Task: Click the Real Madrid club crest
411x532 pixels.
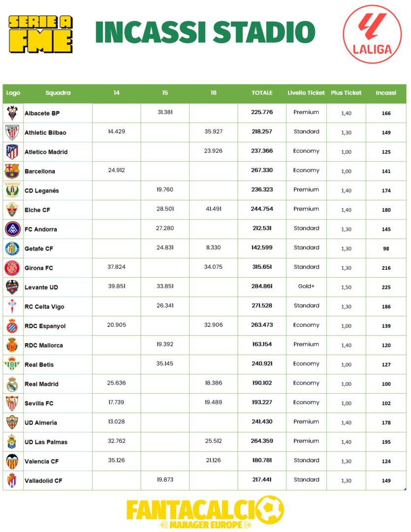Action: coord(12,384)
